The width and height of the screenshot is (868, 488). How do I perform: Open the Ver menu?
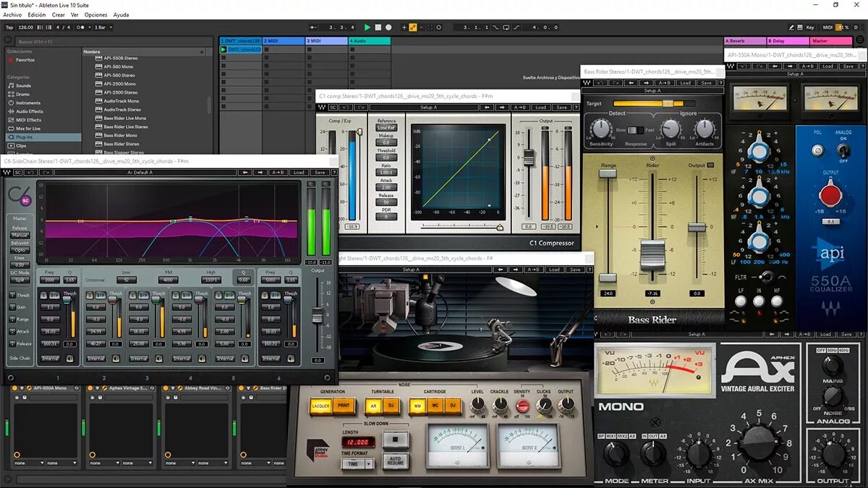click(x=75, y=14)
